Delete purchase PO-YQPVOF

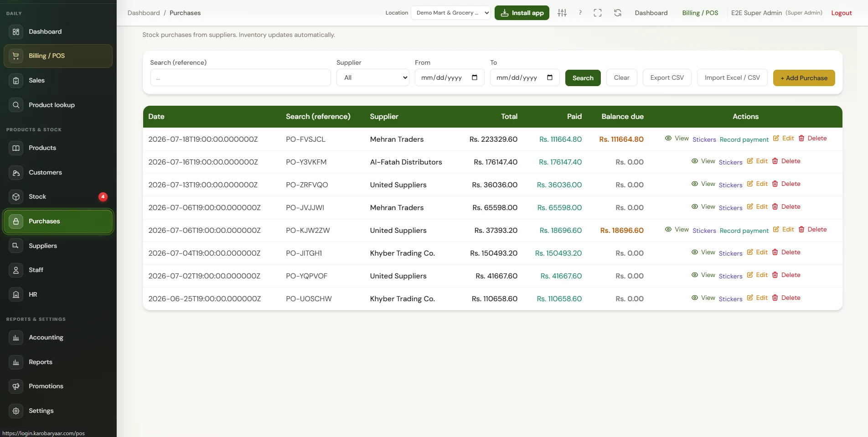click(786, 275)
